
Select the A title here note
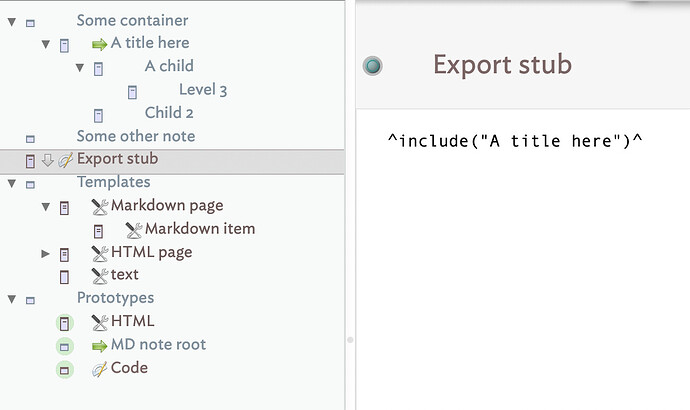150,43
